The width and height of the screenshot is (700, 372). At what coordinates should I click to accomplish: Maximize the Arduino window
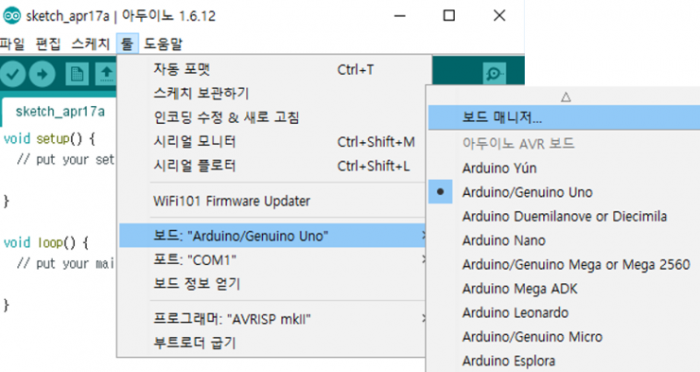(x=449, y=16)
